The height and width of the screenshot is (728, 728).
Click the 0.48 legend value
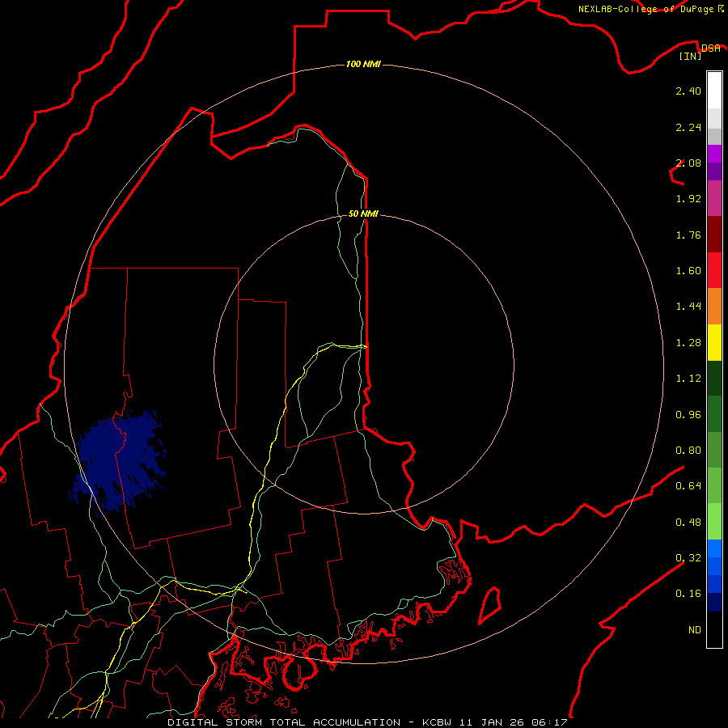point(688,523)
